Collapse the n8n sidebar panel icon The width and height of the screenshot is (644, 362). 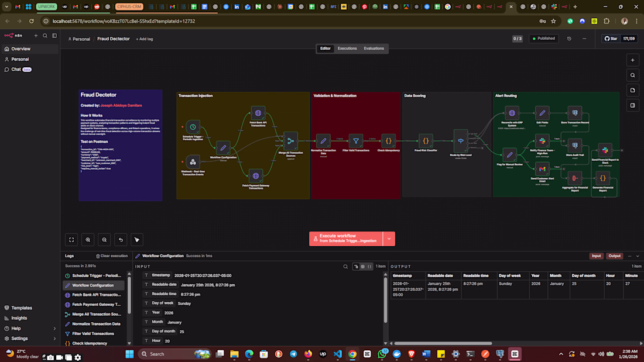(x=54, y=36)
